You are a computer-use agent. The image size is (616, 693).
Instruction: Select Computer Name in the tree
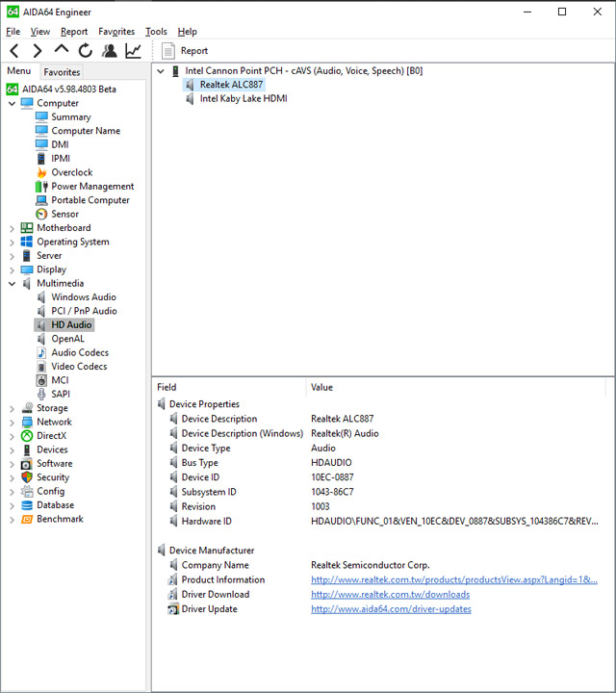pyautogui.click(x=86, y=131)
